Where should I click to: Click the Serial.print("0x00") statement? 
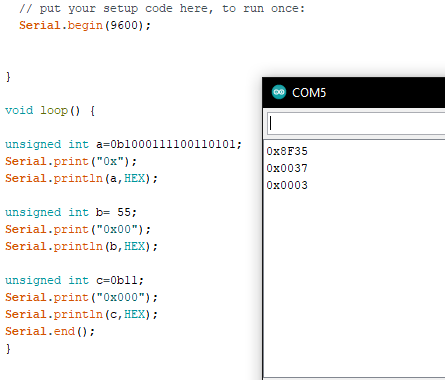[x=78, y=229]
